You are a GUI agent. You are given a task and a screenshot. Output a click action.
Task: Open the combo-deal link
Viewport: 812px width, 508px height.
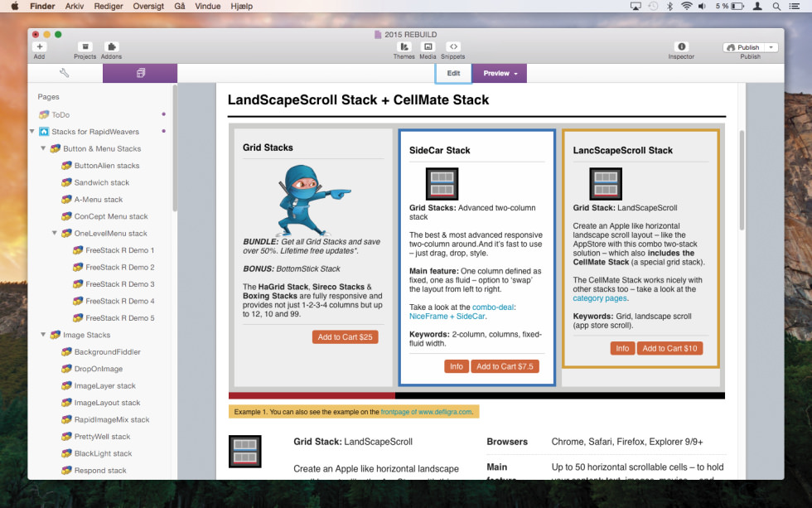click(493, 307)
